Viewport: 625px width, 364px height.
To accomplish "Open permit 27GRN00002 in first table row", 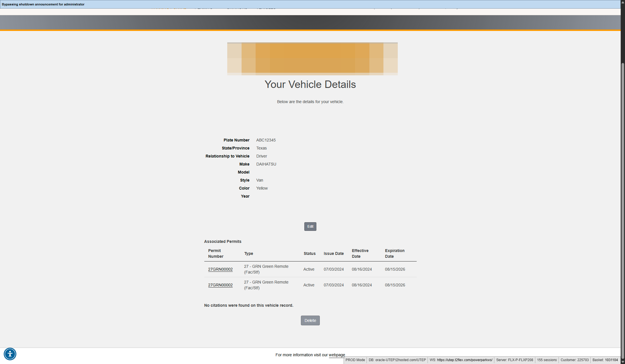I will pyautogui.click(x=220, y=269).
